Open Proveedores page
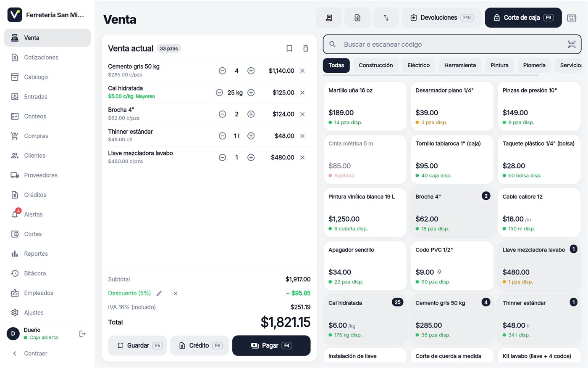Screen dimensions: 588x368 tap(47, 175)
